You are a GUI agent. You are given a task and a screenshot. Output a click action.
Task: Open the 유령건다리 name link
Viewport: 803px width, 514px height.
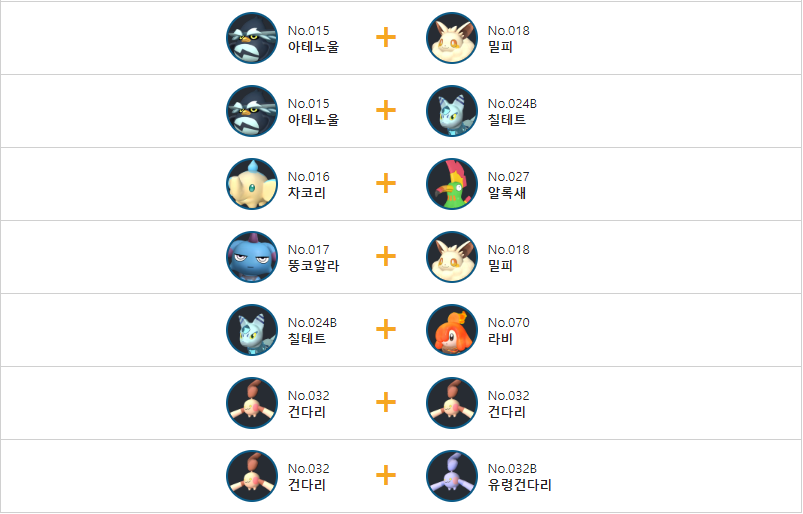(519, 485)
